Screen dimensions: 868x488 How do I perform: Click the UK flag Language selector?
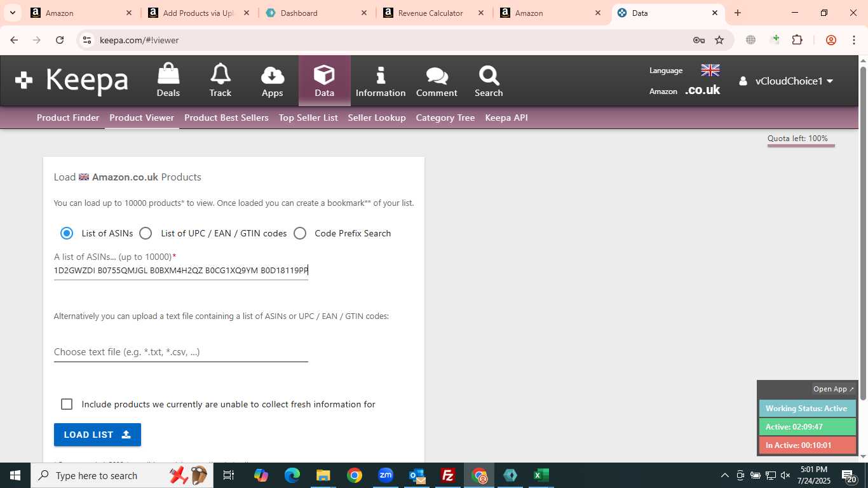pos(710,71)
